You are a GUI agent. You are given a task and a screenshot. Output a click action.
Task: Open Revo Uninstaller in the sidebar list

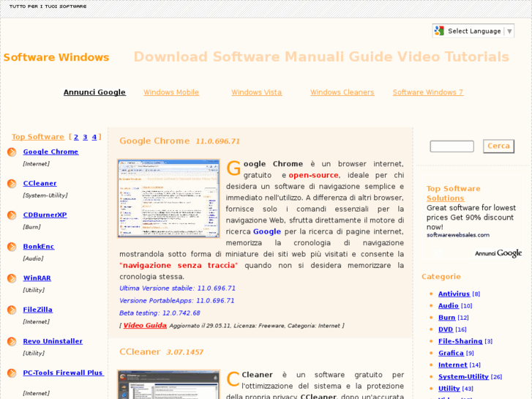coord(53,341)
